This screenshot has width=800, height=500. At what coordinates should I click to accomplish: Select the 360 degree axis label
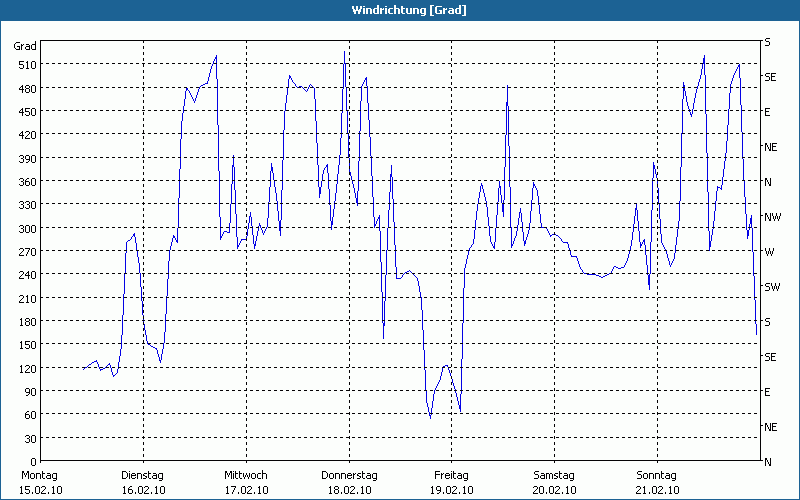point(29,182)
